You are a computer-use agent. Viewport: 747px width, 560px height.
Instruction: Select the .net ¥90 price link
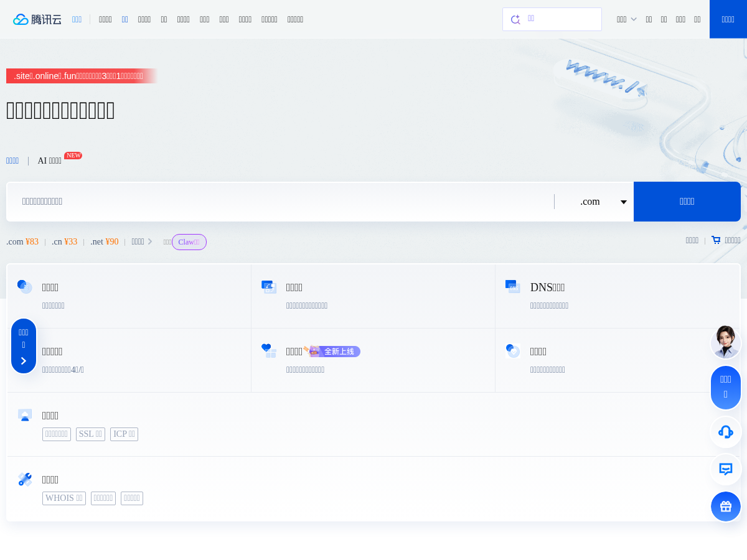click(105, 242)
